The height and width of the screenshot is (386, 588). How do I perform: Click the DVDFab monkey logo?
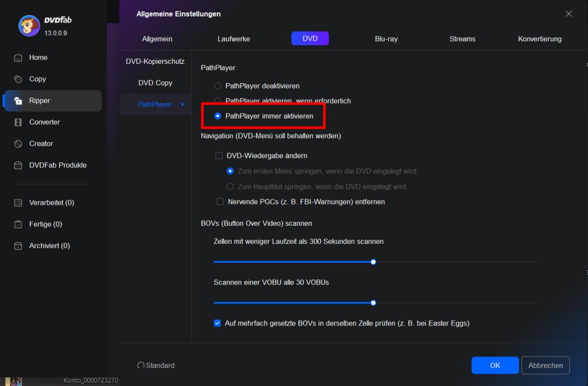tap(29, 26)
